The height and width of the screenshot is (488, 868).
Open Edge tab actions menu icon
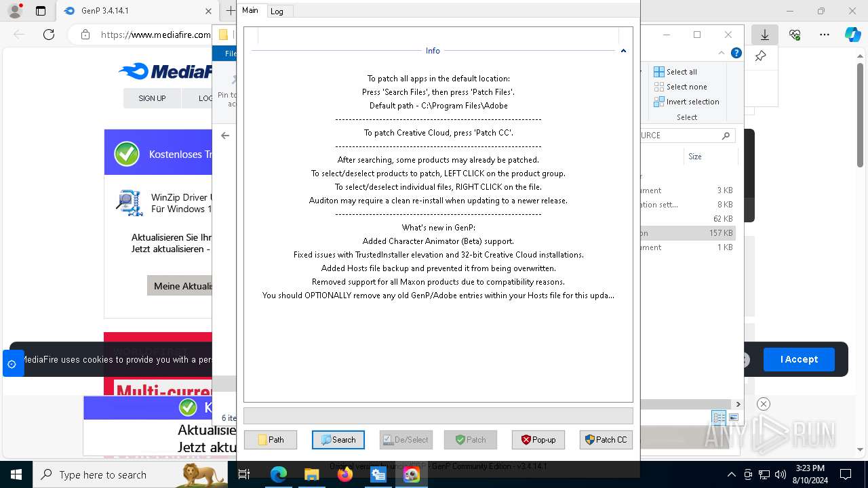[41, 11]
